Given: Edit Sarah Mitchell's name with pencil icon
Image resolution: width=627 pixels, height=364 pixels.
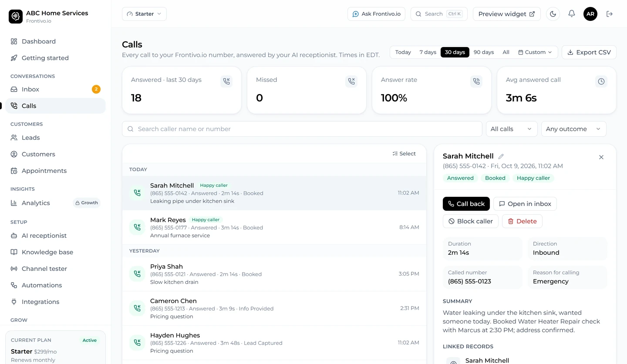Looking at the screenshot, I should 501,156.
